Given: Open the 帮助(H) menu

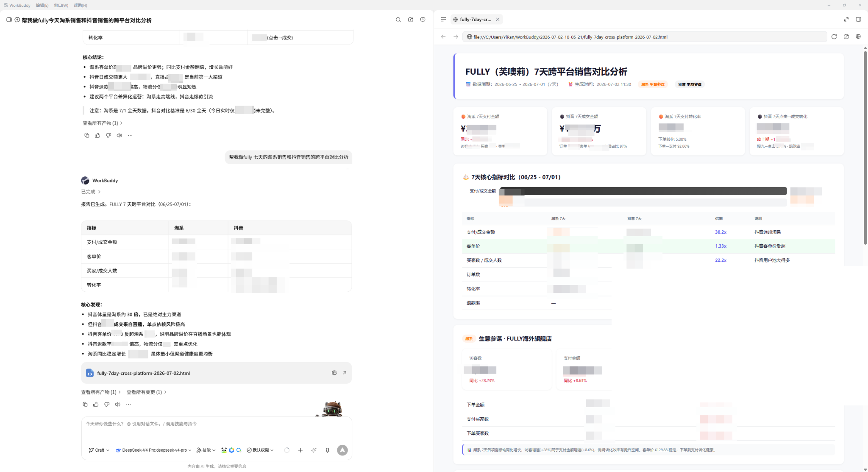Looking at the screenshot, I should 80,5.
